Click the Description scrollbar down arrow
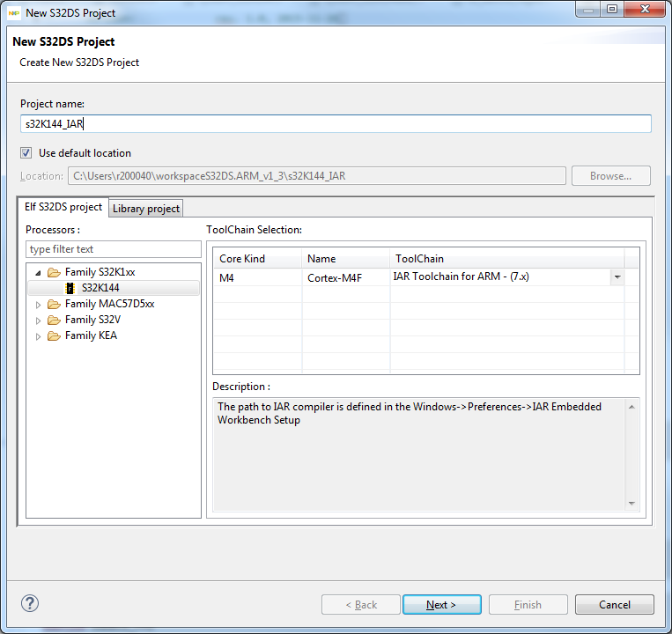 click(631, 504)
